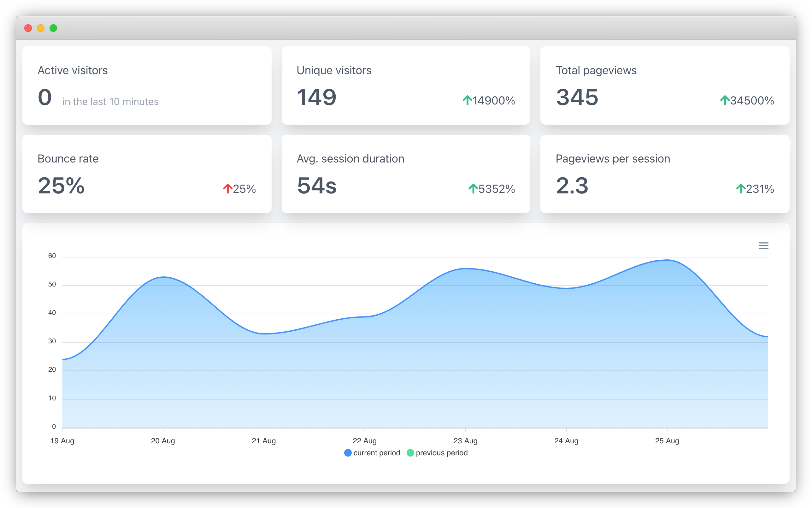Click the green arrow beside 5352%
The width and height of the screenshot is (812, 508).
[x=473, y=188]
